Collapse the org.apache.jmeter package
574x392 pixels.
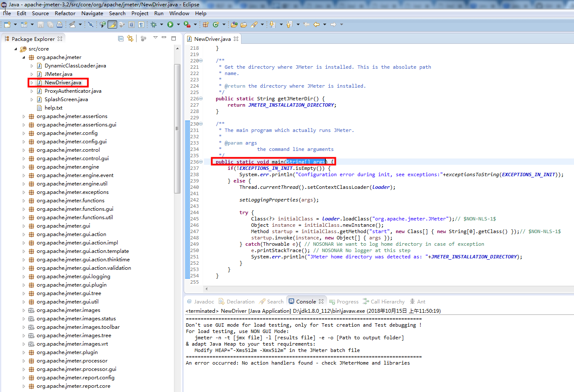tap(24, 57)
